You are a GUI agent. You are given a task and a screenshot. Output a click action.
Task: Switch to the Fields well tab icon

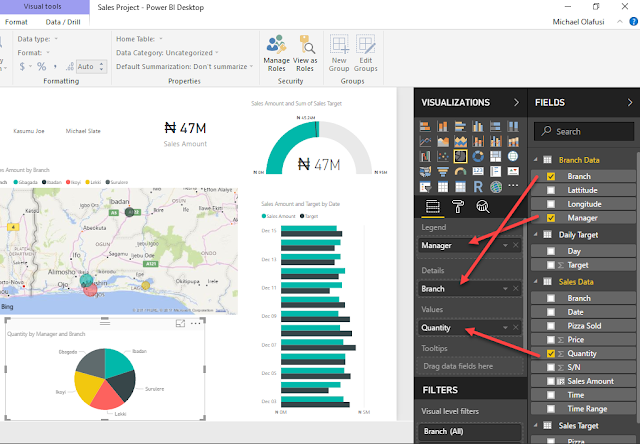coord(433,206)
